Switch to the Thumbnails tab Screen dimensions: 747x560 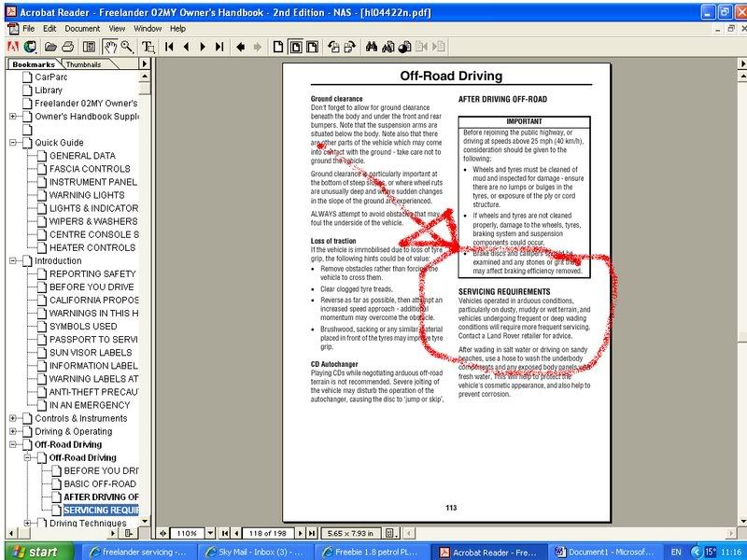(83, 64)
